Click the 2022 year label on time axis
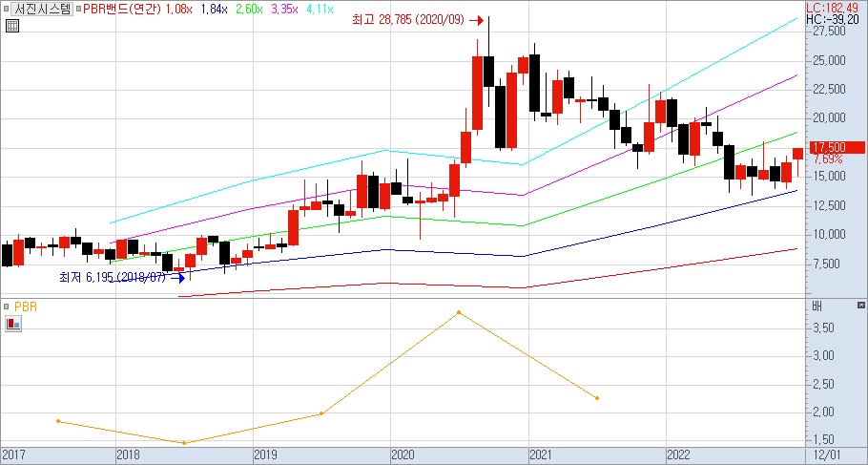 coord(678,455)
